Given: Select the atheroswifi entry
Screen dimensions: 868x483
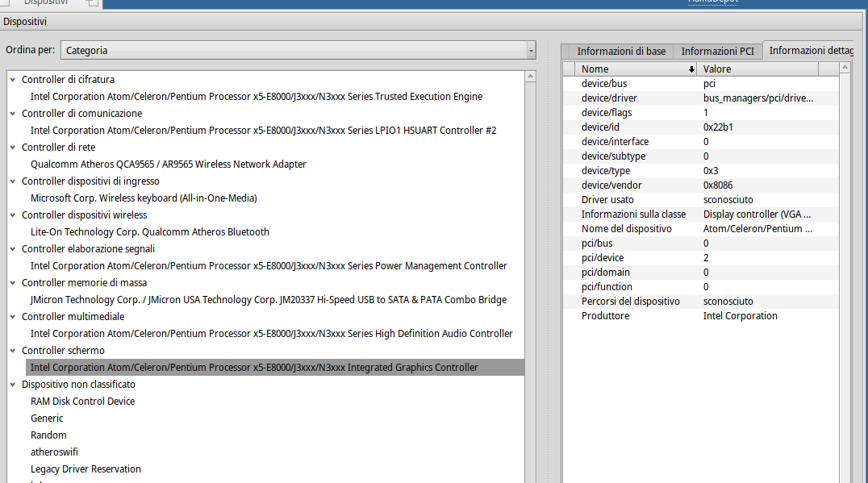Looking at the screenshot, I should coord(54,452).
